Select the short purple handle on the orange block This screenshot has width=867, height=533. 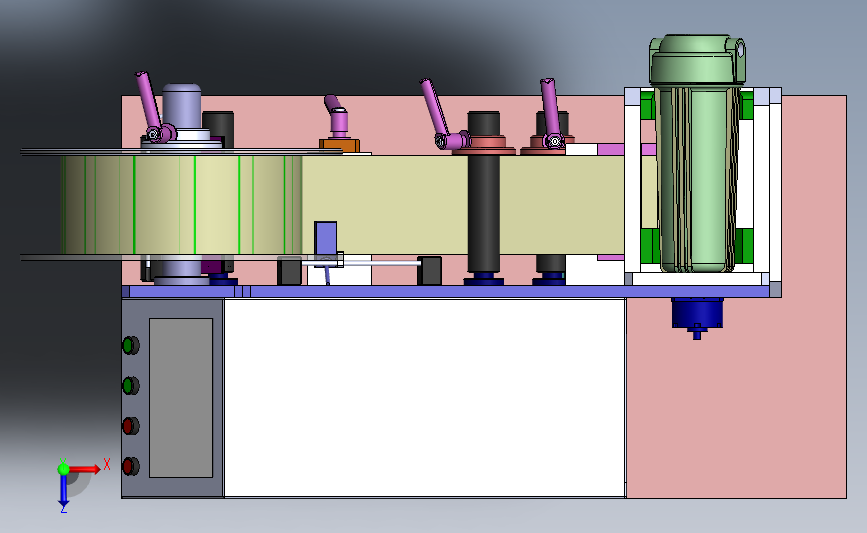(x=337, y=116)
